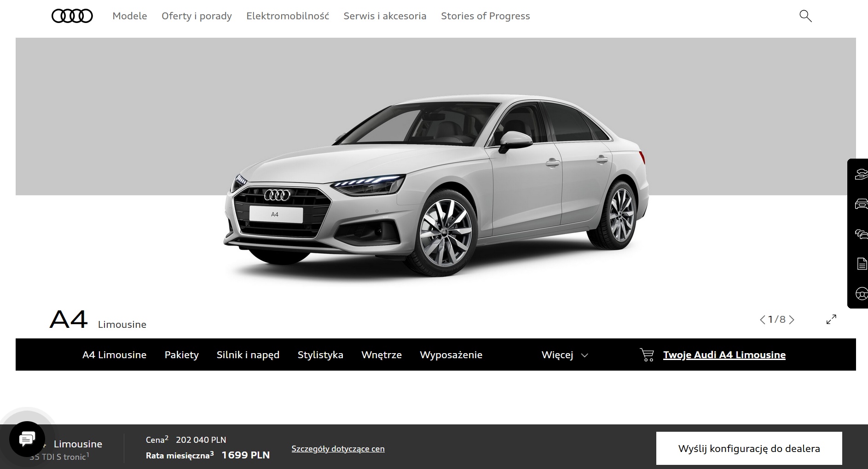
Task: Open Stories of Progress menu
Action: 485,16
